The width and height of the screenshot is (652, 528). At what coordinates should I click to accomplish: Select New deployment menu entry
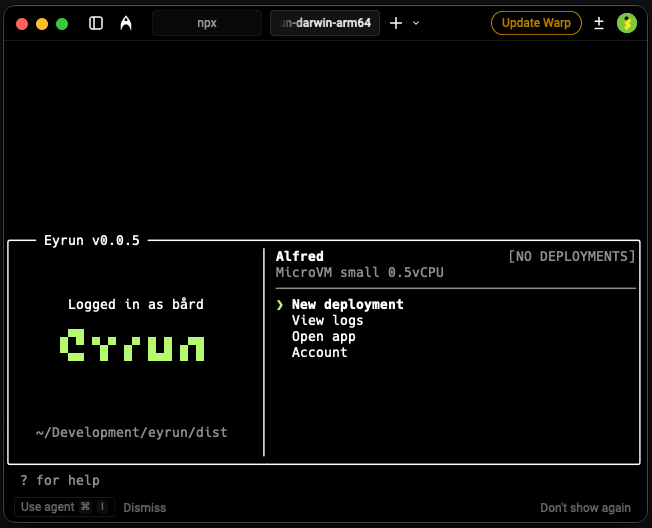[348, 304]
